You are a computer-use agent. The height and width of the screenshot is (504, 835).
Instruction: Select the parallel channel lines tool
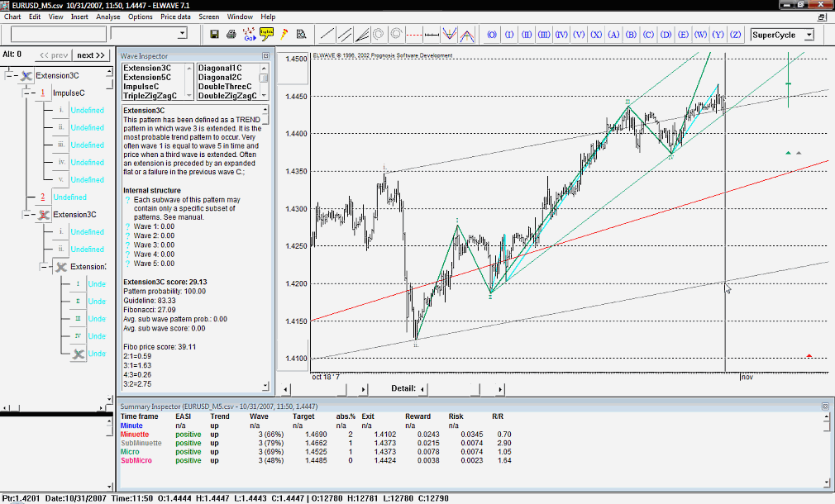coord(345,35)
